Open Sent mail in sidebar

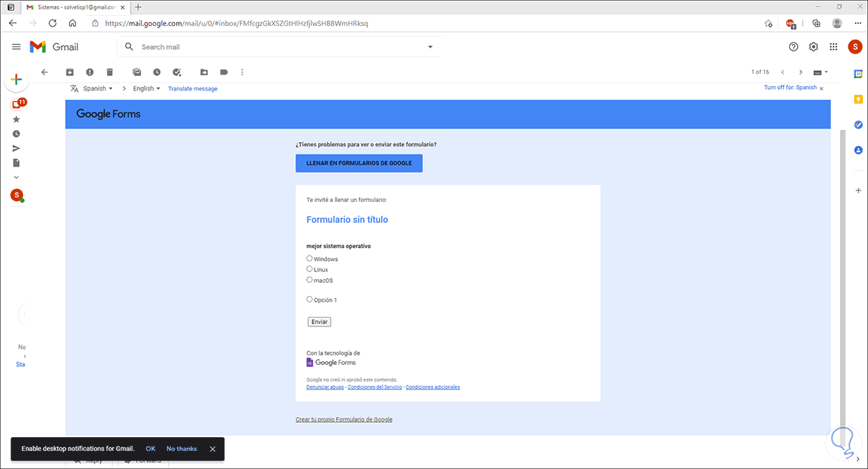[17, 148]
